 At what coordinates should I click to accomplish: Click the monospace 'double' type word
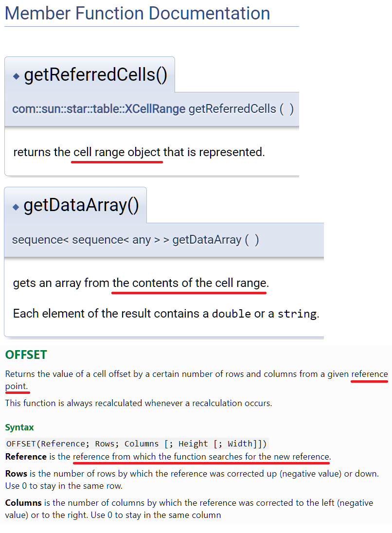pos(231,314)
